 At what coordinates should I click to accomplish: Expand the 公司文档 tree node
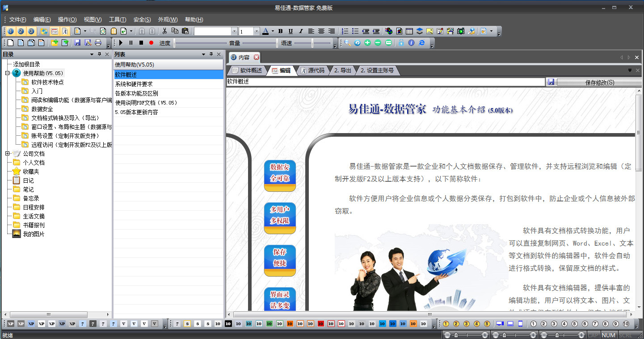tap(7, 154)
